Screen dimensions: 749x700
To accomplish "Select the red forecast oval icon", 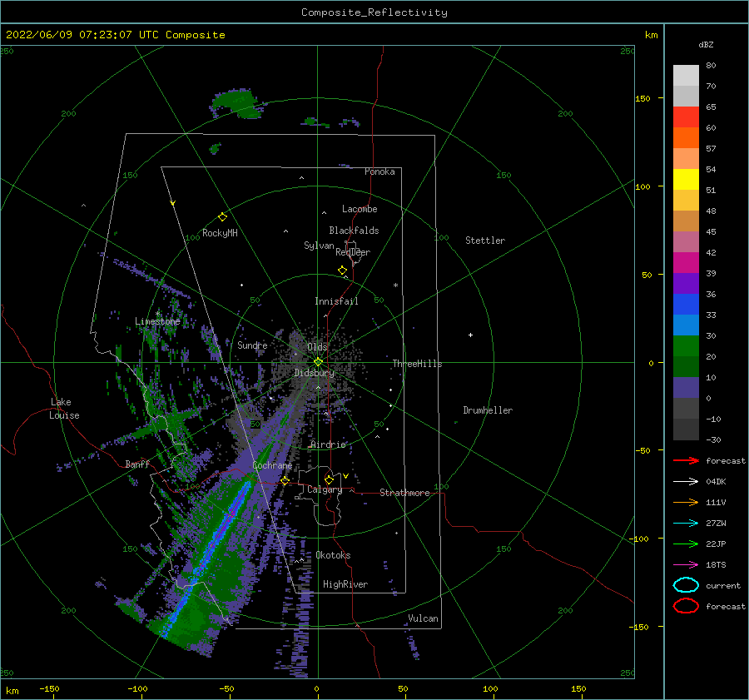I will point(686,606).
